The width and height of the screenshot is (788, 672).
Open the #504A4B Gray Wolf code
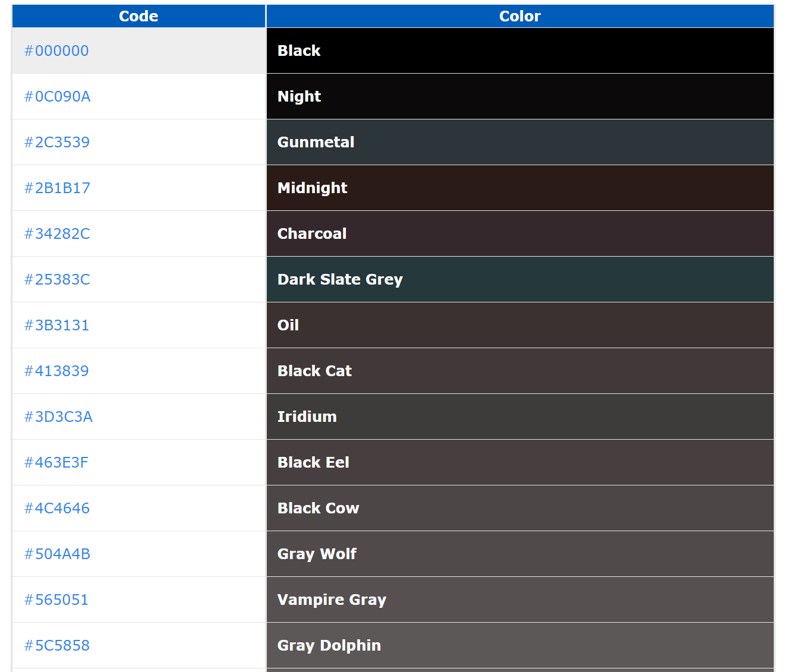56,554
